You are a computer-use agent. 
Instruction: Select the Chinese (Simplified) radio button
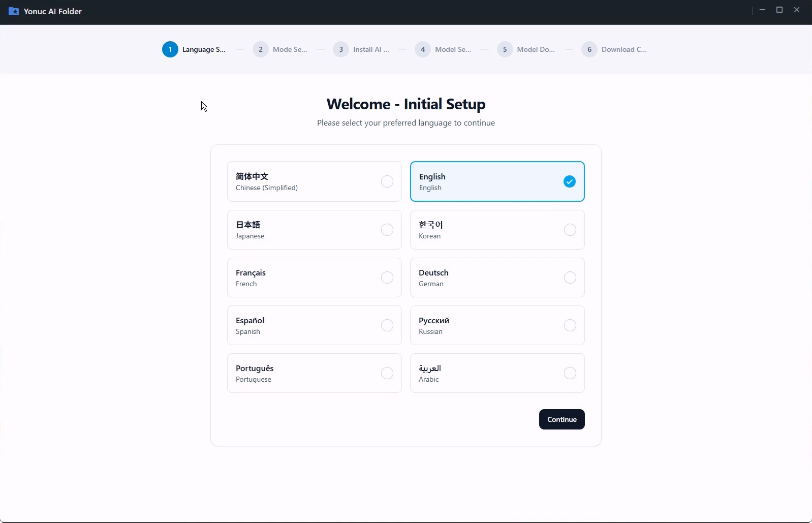coord(387,181)
